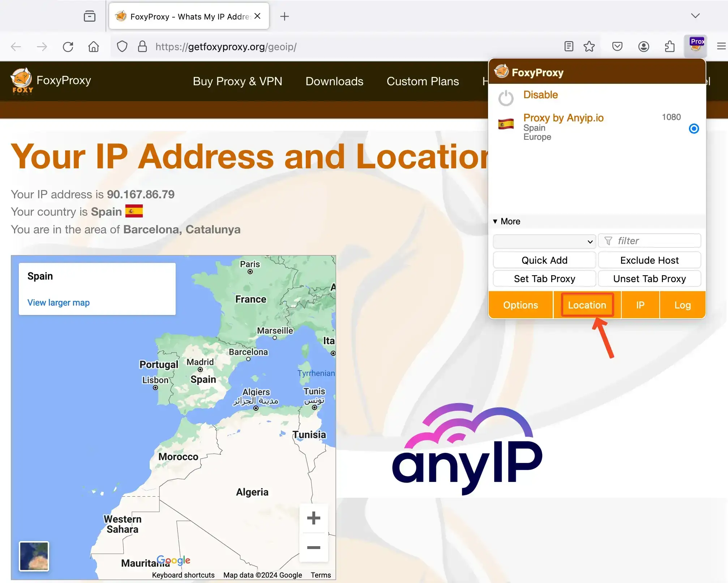Open the Firefox application menu
Viewport: 728px width, 583px height.
click(721, 46)
